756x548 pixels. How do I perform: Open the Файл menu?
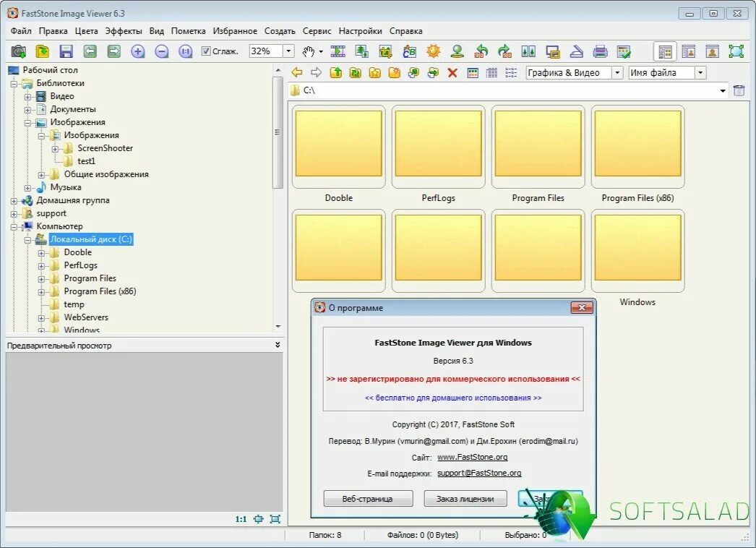pyautogui.click(x=21, y=31)
